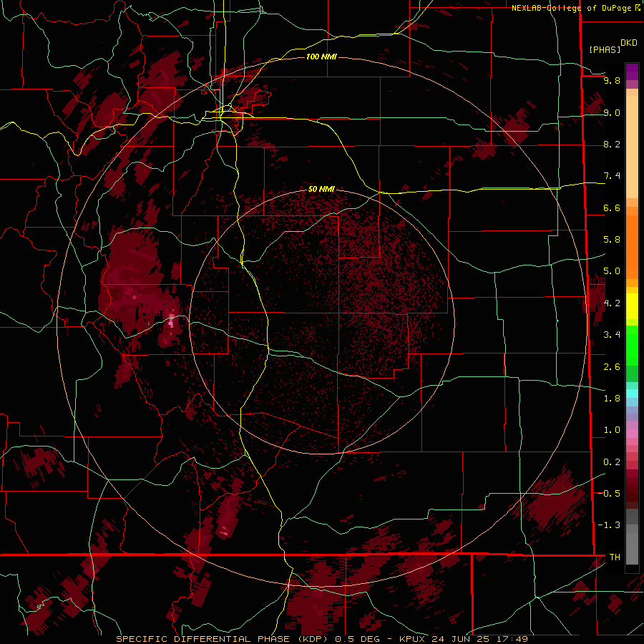Click the 100 NMI range ring label
The height and width of the screenshot is (644, 644).
pos(321,57)
